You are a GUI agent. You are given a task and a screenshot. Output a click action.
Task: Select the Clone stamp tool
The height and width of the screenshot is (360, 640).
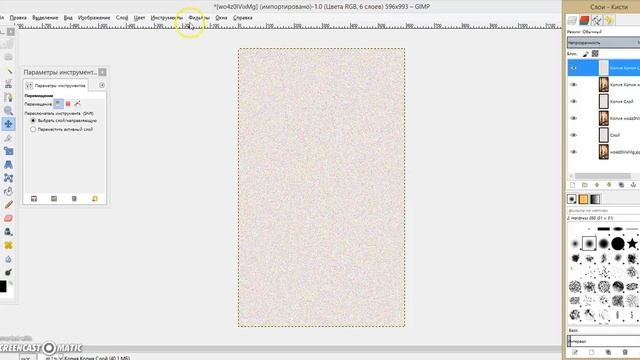(x=8, y=232)
